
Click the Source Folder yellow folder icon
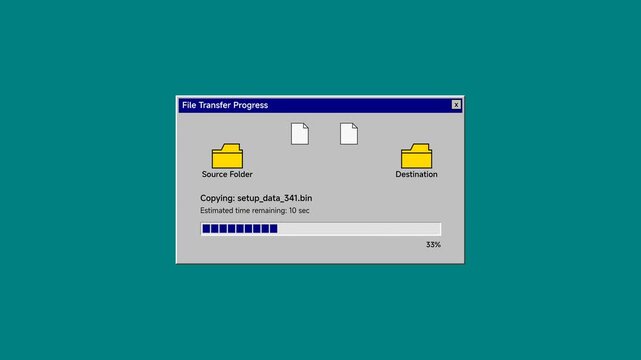click(227, 156)
